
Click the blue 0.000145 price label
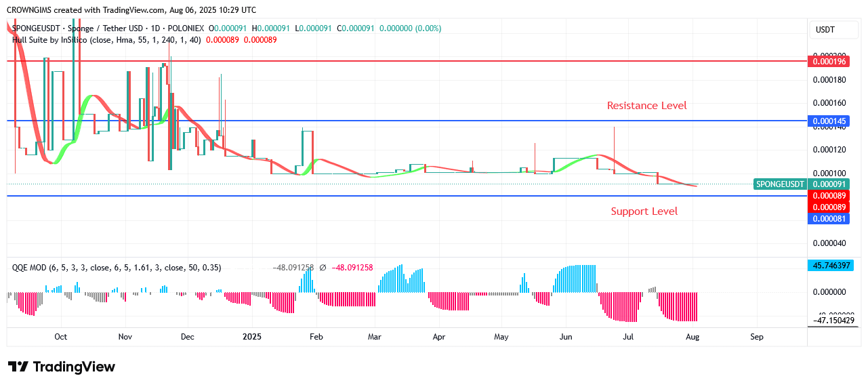click(x=828, y=121)
